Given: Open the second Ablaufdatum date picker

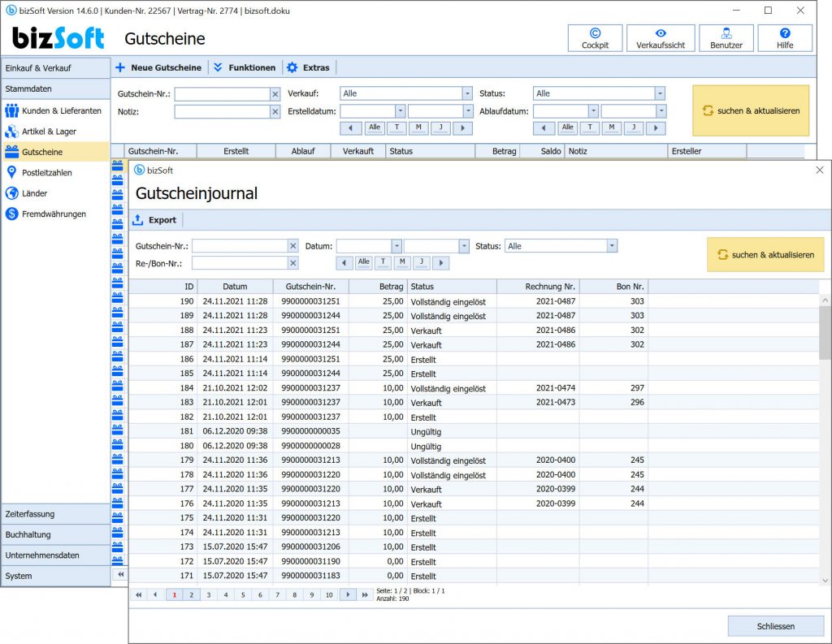Looking at the screenshot, I should (661, 111).
